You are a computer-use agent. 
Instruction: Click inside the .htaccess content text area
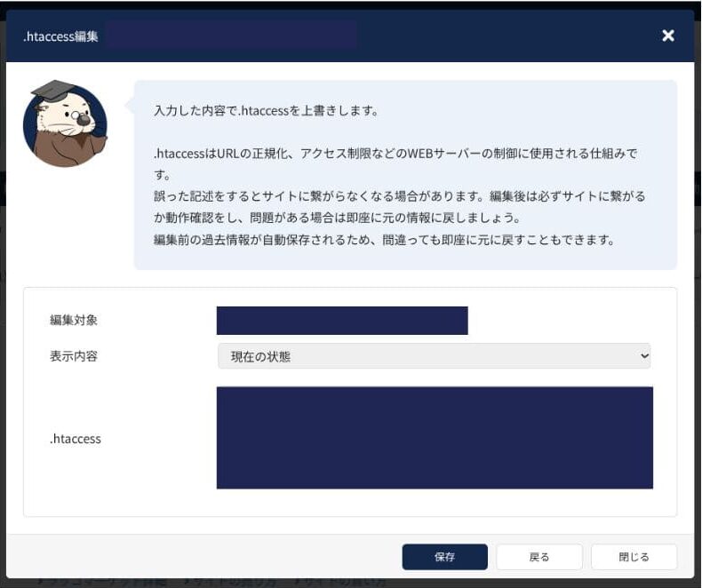pyautogui.click(x=435, y=437)
